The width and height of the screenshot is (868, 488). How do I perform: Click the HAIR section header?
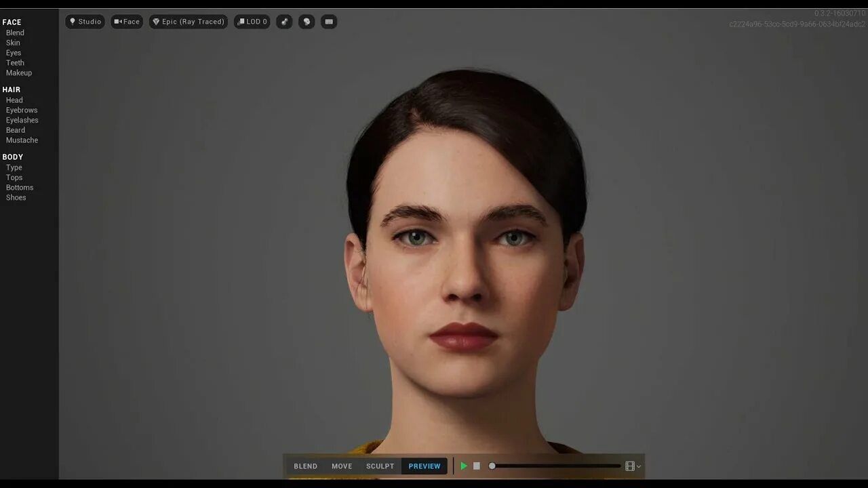(x=11, y=89)
